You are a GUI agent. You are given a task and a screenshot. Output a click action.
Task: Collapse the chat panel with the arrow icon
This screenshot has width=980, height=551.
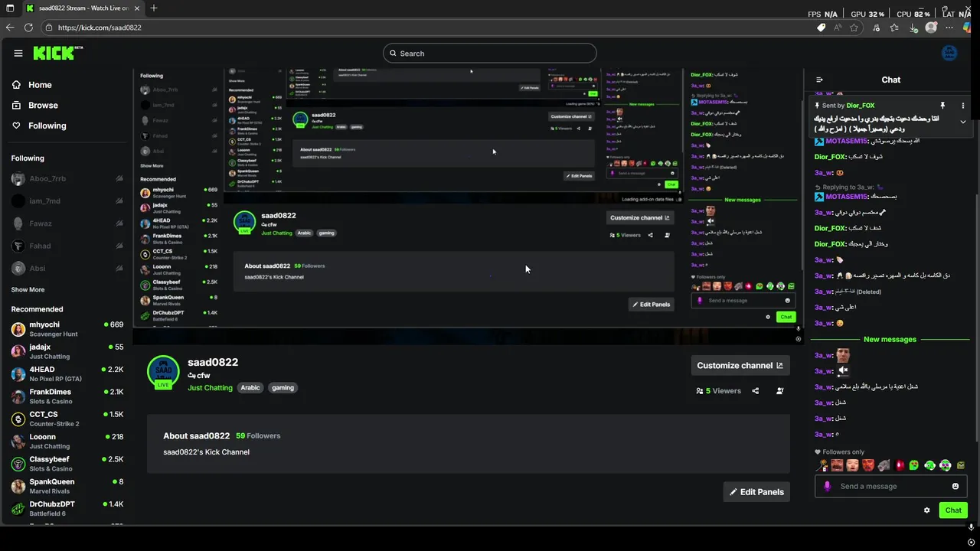(819, 80)
